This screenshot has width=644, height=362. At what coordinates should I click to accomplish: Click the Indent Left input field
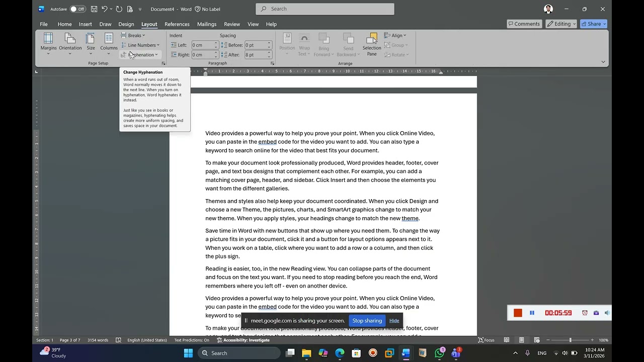point(203,45)
